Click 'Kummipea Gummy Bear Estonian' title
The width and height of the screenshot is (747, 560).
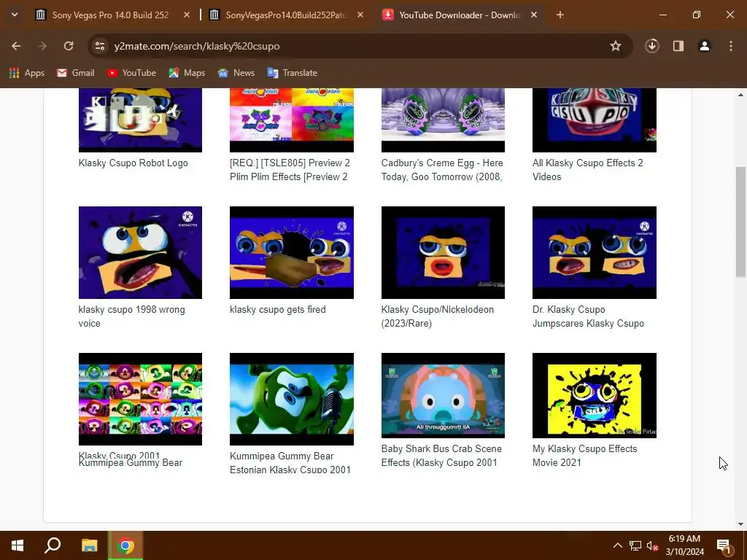tap(290, 463)
